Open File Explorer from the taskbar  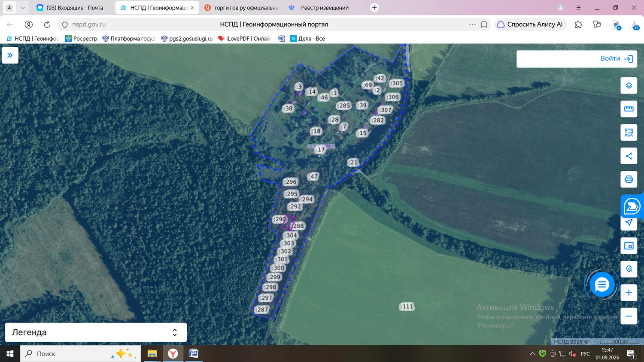coord(152,353)
